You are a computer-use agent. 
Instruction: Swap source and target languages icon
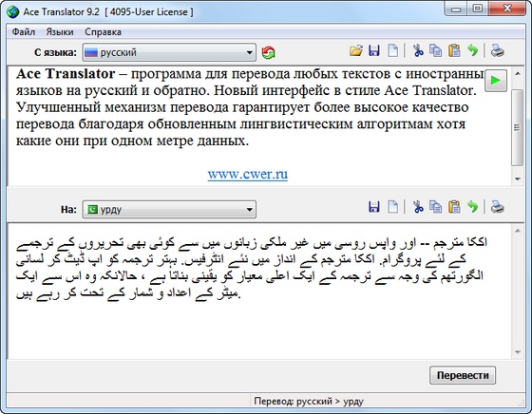point(268,52)
